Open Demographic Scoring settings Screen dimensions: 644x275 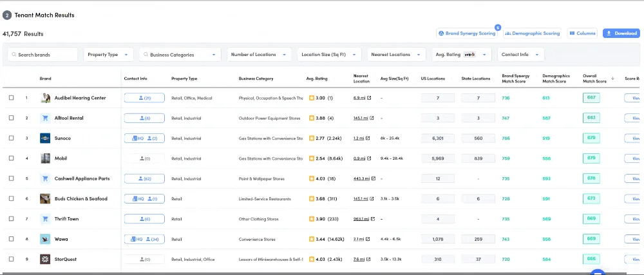point(533,33)
